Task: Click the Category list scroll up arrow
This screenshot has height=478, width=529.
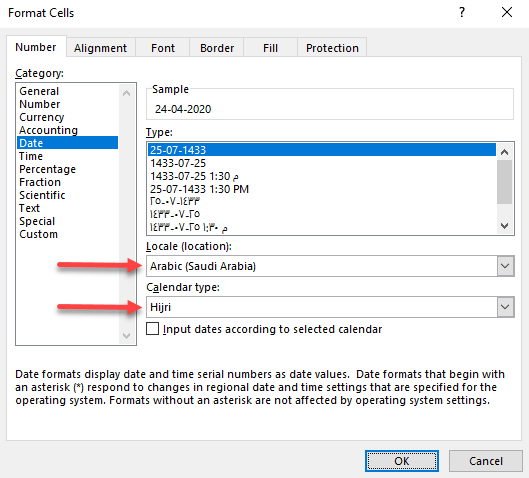Action: [x=127, y=93]
